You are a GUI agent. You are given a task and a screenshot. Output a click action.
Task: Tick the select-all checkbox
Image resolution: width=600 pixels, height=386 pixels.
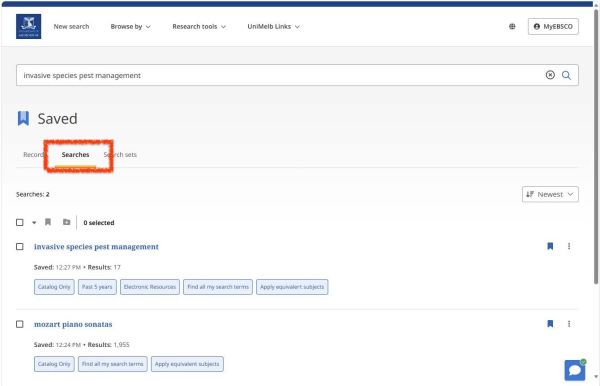[20, 222]
